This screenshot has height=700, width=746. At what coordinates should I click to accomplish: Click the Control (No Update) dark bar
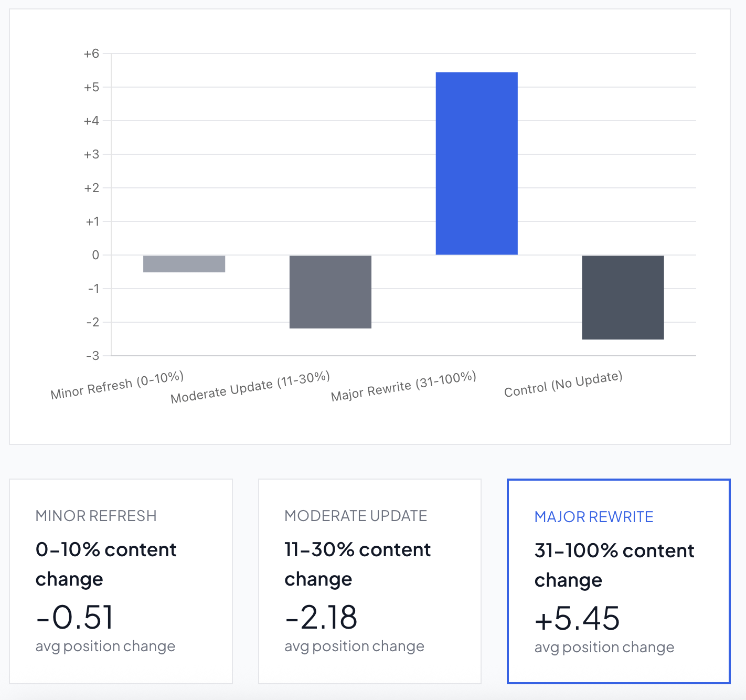(x=623, y=298)
